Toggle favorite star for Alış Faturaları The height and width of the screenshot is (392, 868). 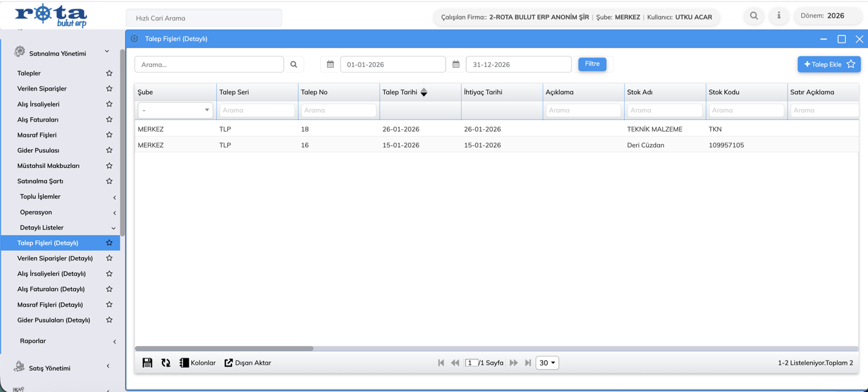pyautogui.click(x=109, y=120)
